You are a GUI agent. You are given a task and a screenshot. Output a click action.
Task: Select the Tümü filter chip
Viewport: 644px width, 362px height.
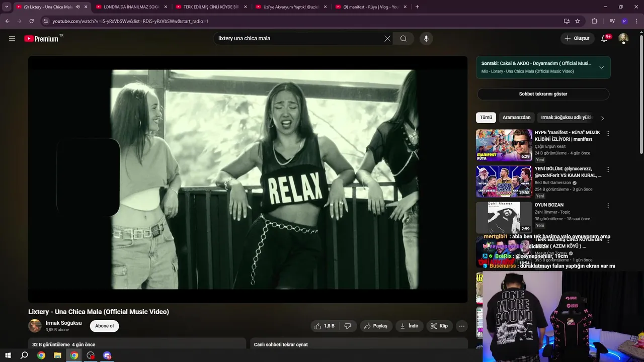tap(486, 117)
